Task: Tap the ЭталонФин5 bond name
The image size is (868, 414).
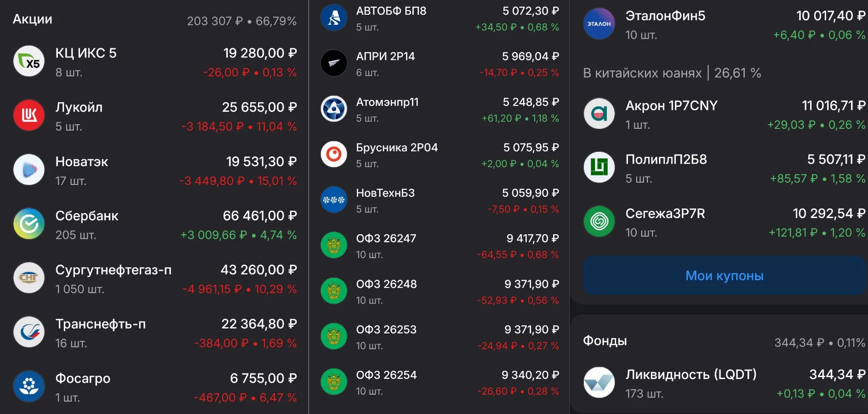Action: click(x=665, y=16)
